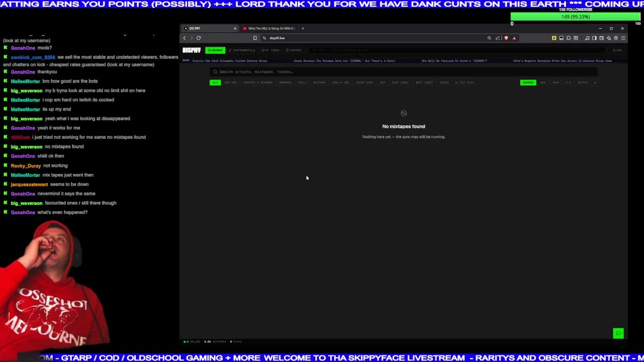Select the Memphis genre filter

(x=285, y=82)
